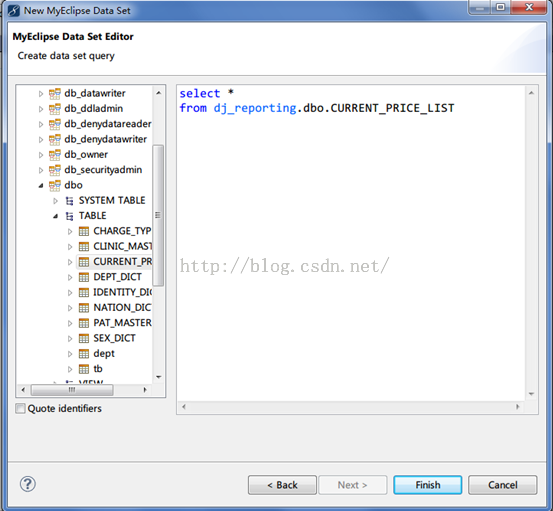Click the tb table icon
This screenshot has width=553, height=511.
click(x=84, y=369)
